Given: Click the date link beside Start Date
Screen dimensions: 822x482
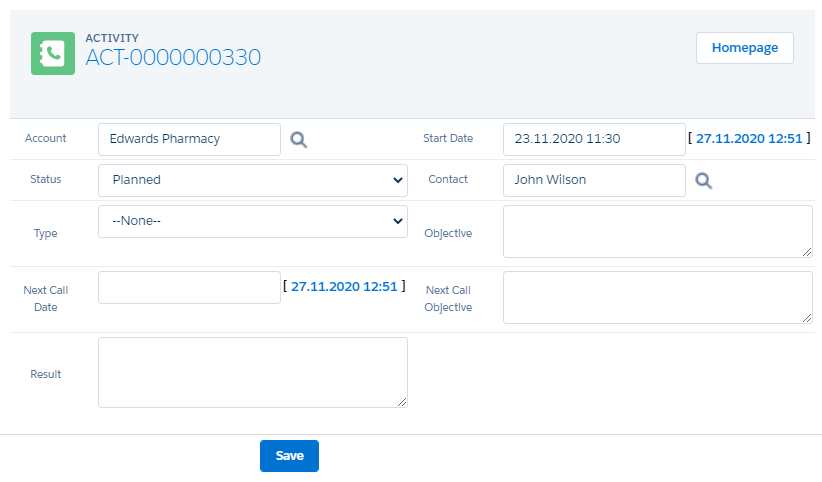Looking at the screenshot, I should pyautogui.click(x=749, y=139).
